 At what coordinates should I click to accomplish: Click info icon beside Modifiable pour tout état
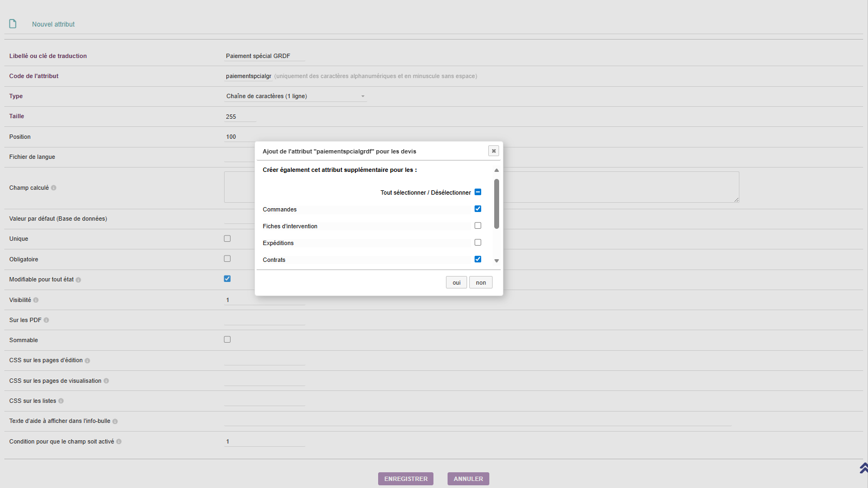click(x=79, y=280)
